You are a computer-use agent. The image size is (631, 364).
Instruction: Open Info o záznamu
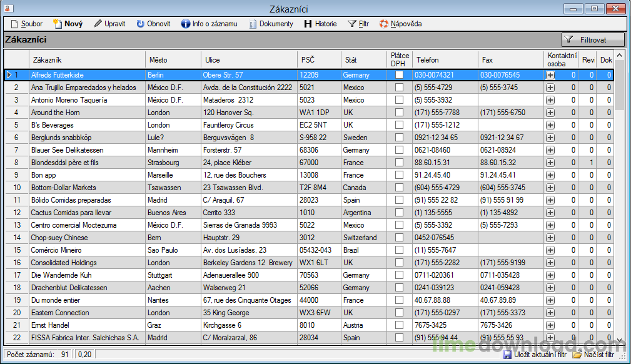(x=209, y=24)
